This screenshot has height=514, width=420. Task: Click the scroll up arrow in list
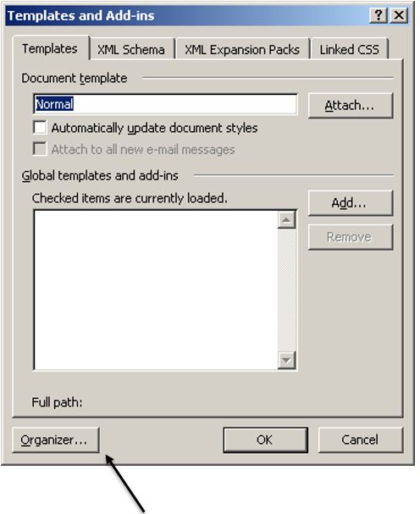286,219
